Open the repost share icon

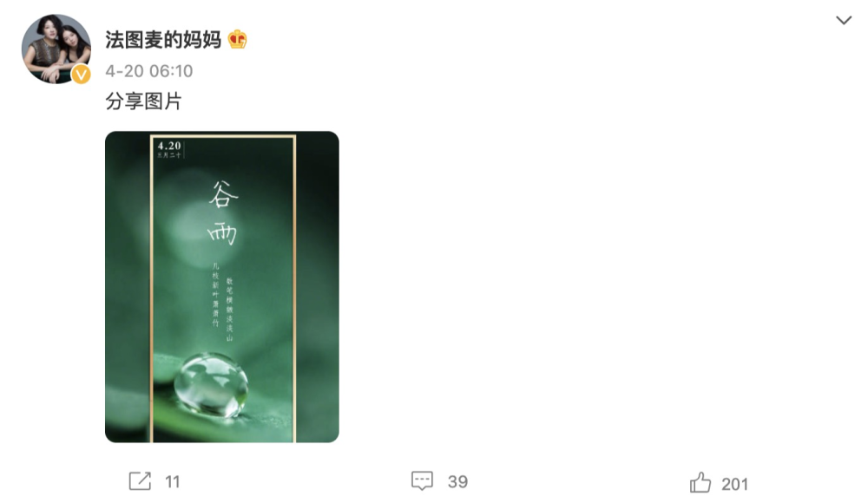tap(140, 480)
